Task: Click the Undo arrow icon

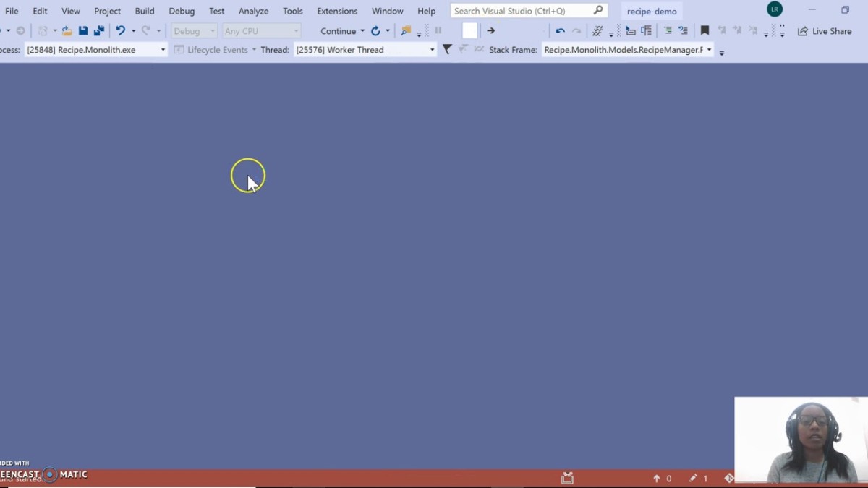Action: (x=121, y=31)
